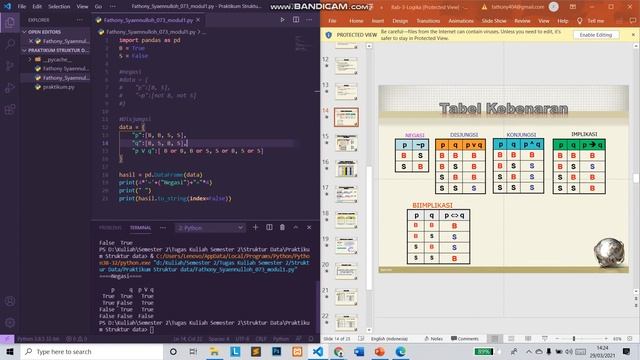Viewport: 640px width, 360px height.
Task: Click the Tell me lightbulb in PowerPoint
Action: point(579,21)
